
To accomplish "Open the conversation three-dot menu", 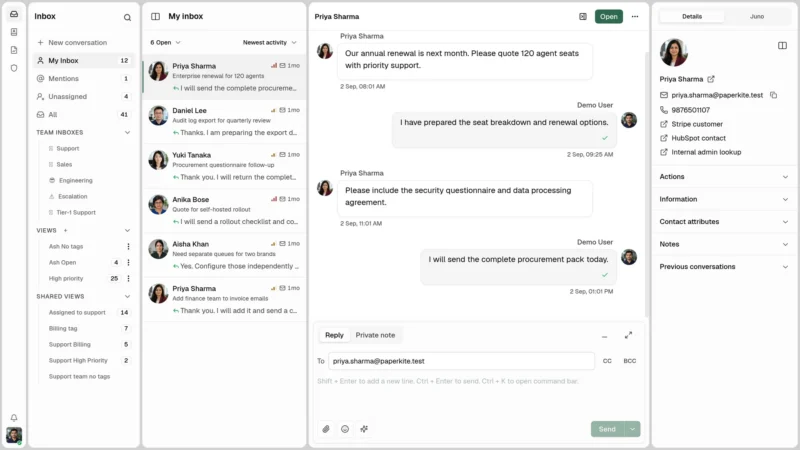I will [x=635, y=16].
